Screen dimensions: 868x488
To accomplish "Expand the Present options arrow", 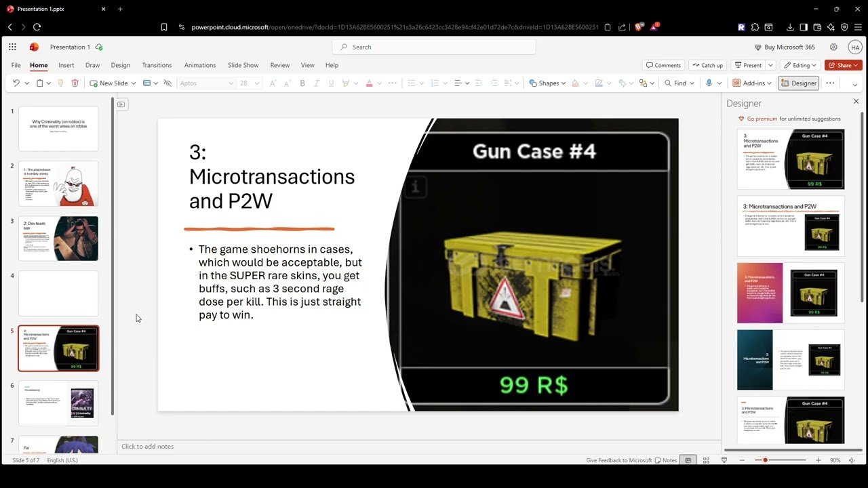I will pos(770,65).
